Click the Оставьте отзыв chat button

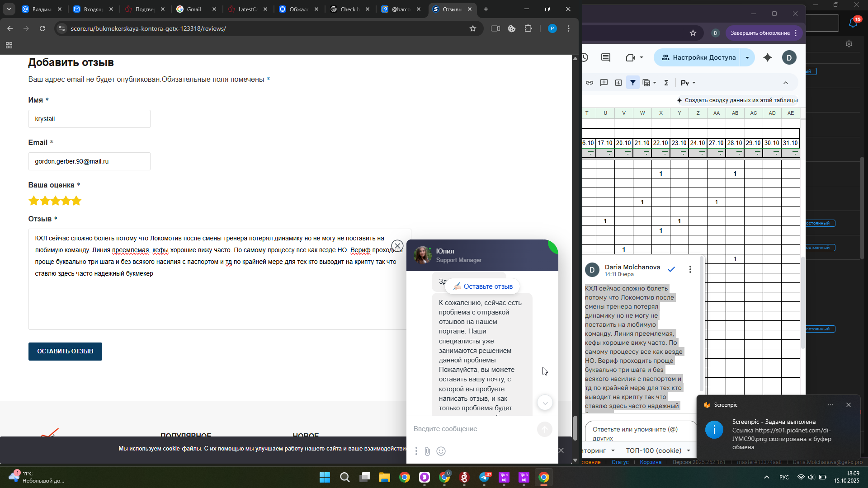tap(483, 286)
